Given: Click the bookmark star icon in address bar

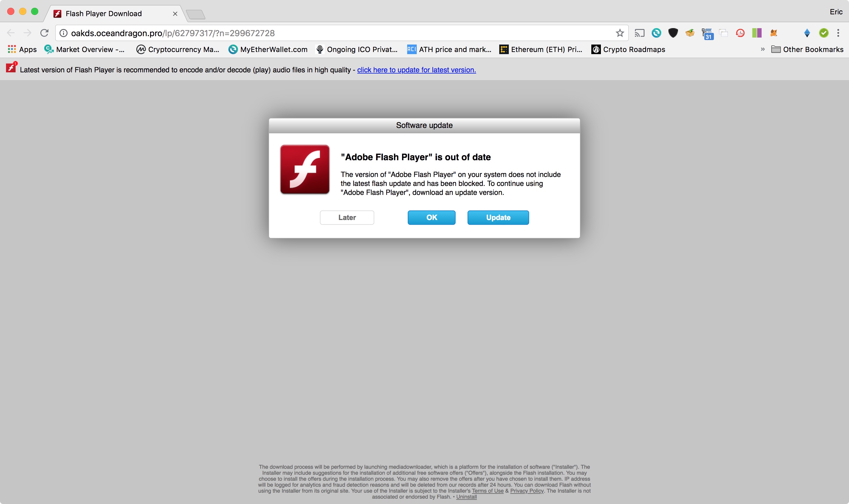Looking at the screenshot, I should point(619,33).
